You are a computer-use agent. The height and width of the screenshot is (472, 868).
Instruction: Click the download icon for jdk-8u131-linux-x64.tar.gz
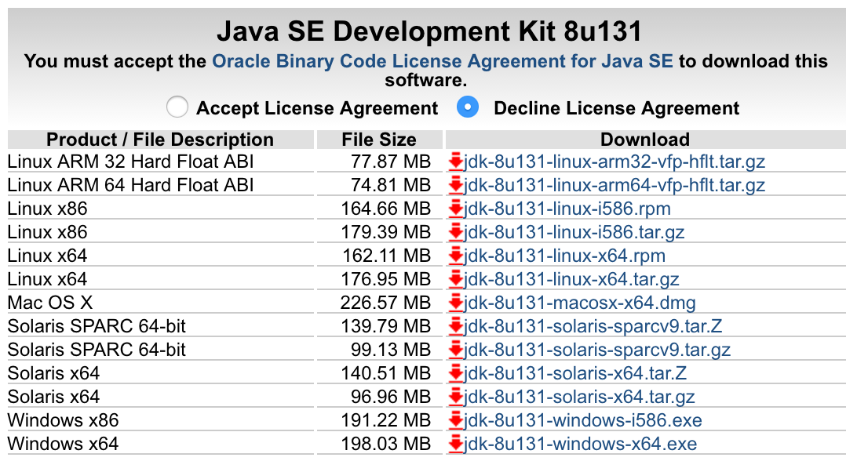click(456, 279)
